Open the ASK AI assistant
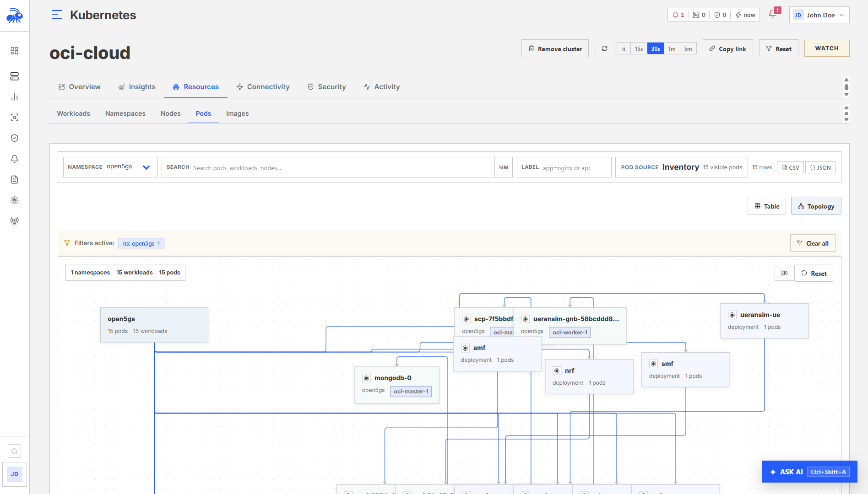 click(x=809, y=472)
